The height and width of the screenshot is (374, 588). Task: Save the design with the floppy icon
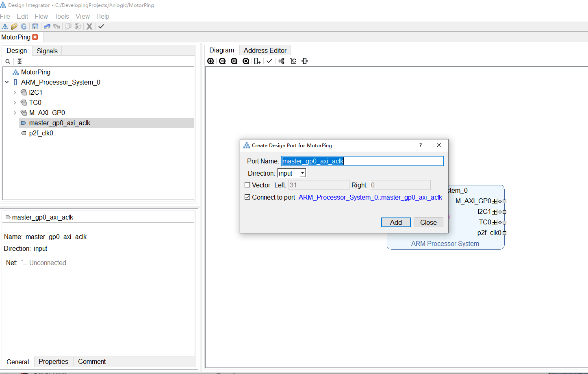(35, 26)
